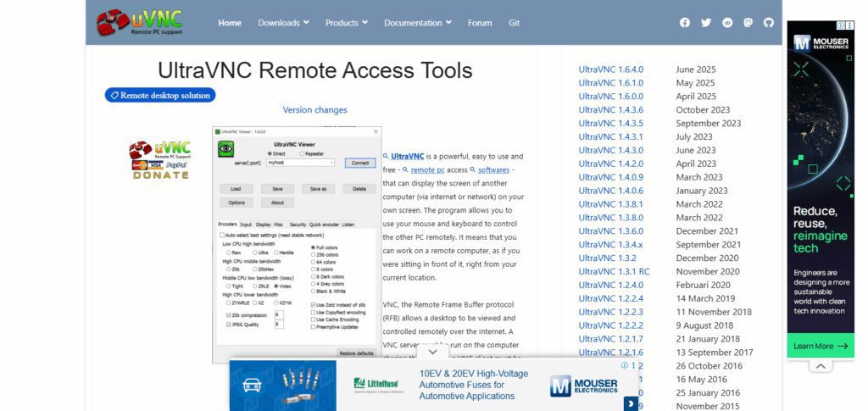The image size is (868, 411).
Task: Open the Mouser side ad info icon
Action: 840,25
